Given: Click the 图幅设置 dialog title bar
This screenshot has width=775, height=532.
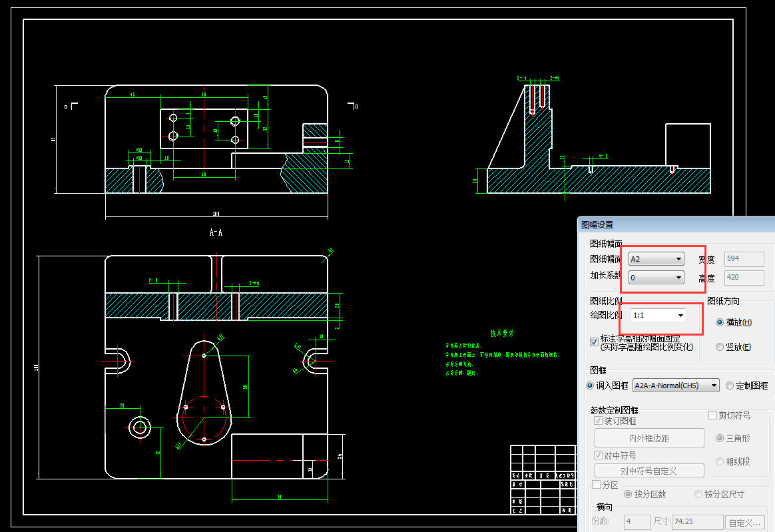Looking at the screenshot, I should point(676,225).
